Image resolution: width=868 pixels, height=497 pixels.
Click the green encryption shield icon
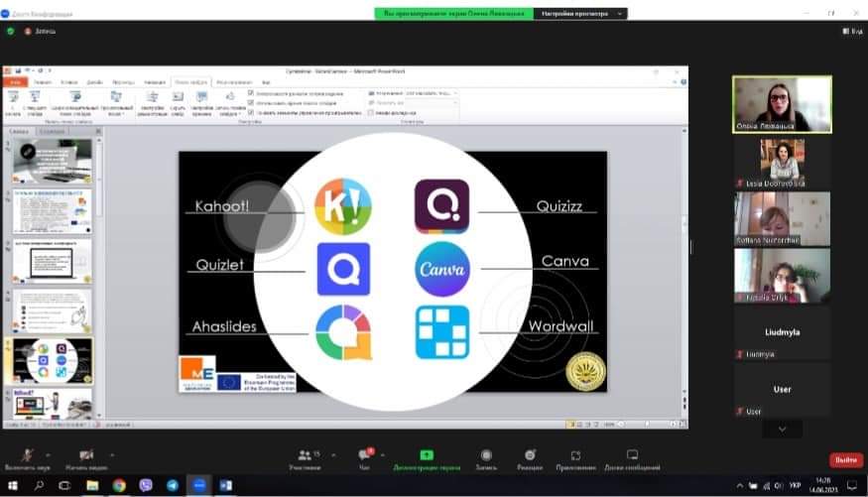[x=11, y=32]
